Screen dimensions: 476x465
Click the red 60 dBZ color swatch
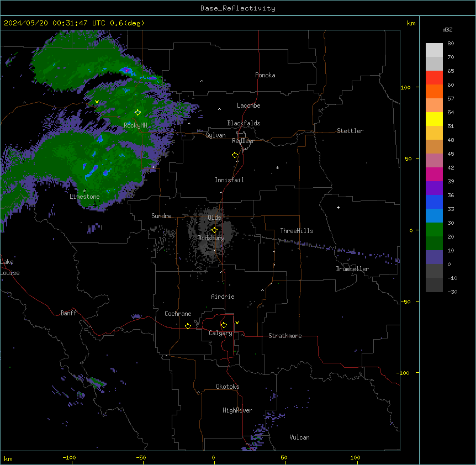[434, 78]
